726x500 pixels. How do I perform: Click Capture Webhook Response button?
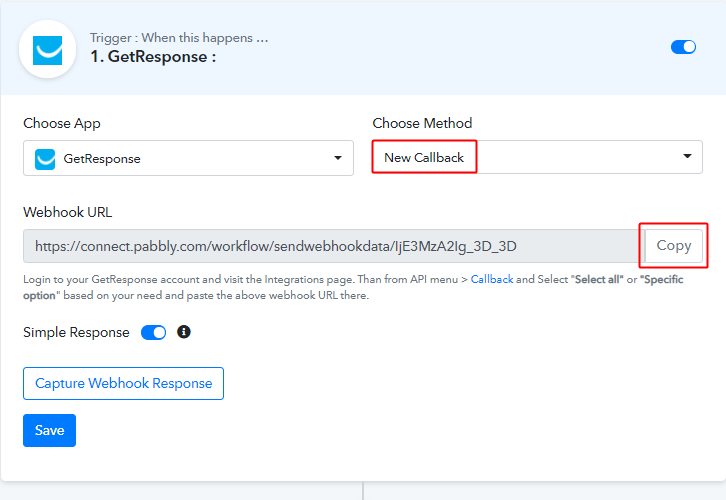pos(123,383)
